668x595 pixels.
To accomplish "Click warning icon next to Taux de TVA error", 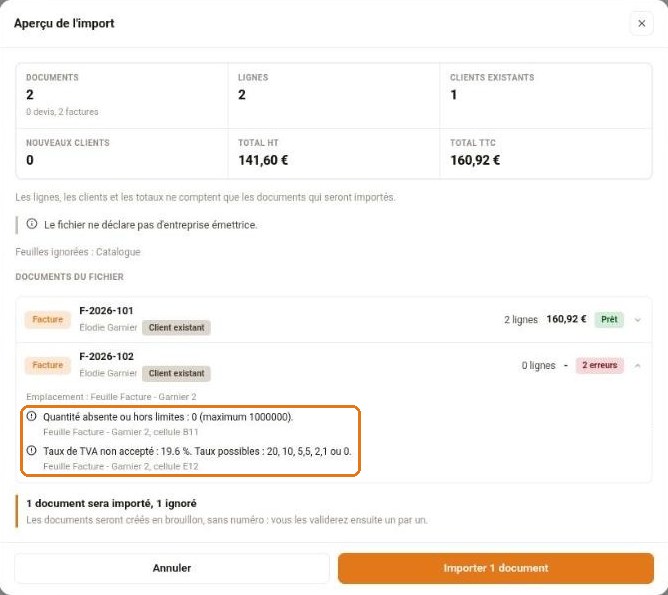I will pos(32,450).
